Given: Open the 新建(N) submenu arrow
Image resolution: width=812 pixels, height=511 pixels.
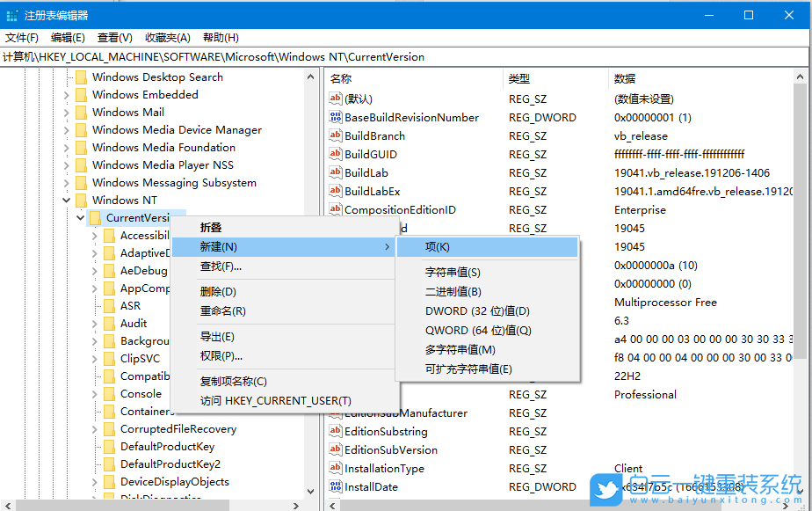Looking at the screenshot, I should coord(388,247).
